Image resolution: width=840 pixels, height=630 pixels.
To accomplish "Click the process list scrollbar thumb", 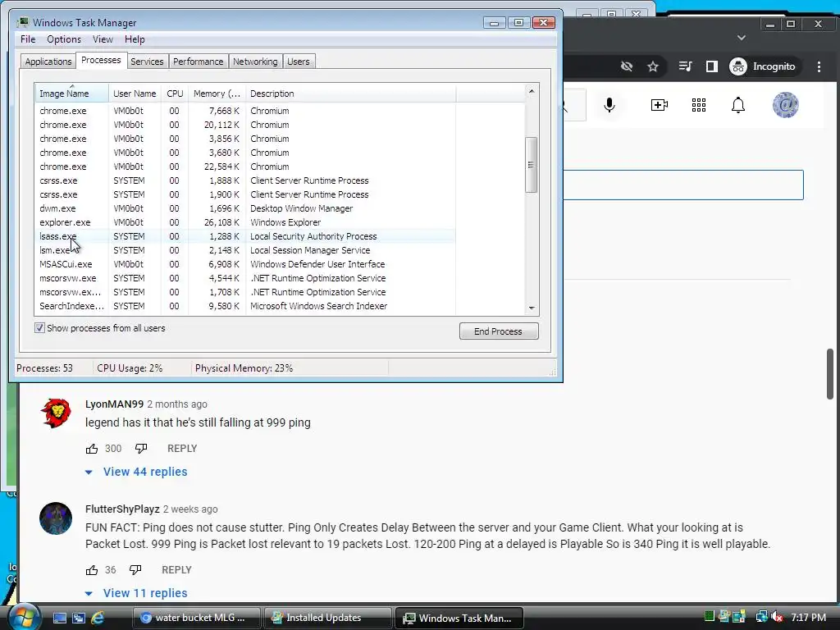I will pyautogui.click(x=531, y=164).
